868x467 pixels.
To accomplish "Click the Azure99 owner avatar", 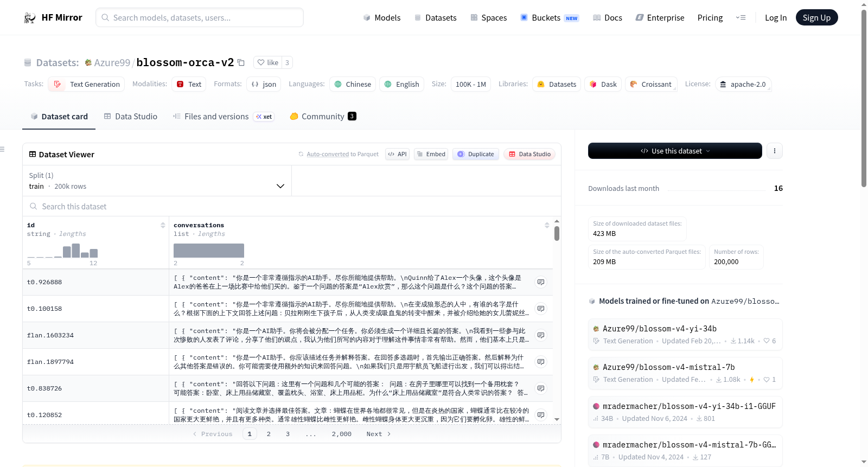I will (88, 62).
